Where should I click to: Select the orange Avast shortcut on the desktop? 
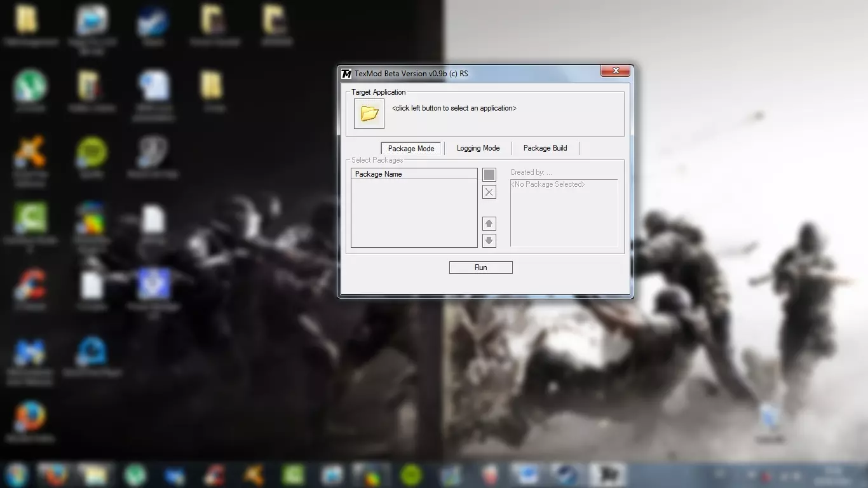pyautogui.click(x=30, y=161)
